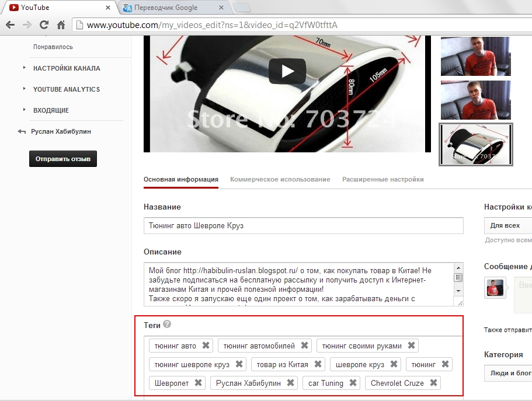The image size is (532, 401).
Task: Play the video preview
Action: (x=287, y=71)
